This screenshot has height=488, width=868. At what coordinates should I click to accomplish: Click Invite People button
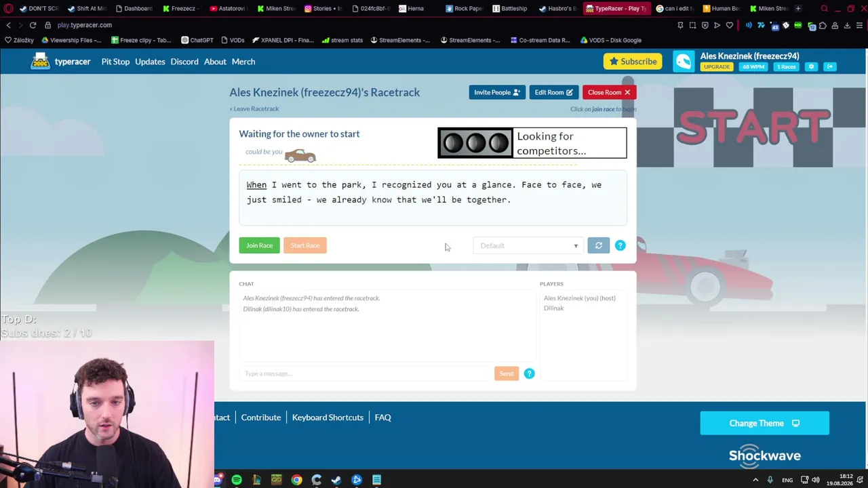tap(497, 92)
